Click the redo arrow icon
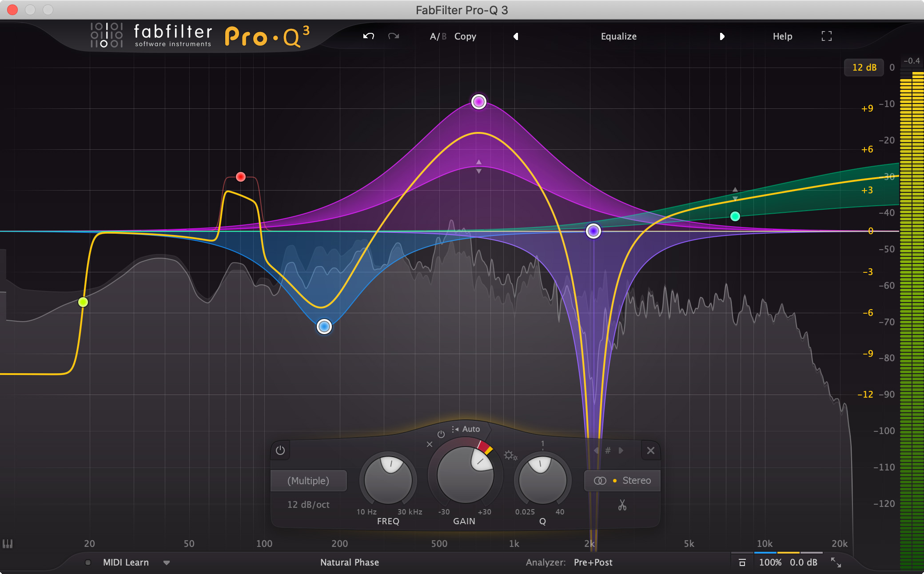Viewport: 924px width, 574px height. coord(393,35)
